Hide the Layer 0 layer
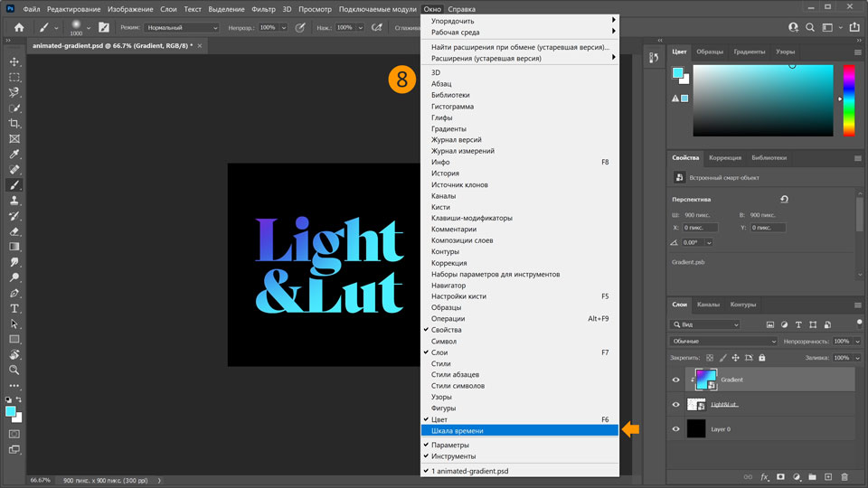This screenshot has width=868, height=488. point(676,428)
